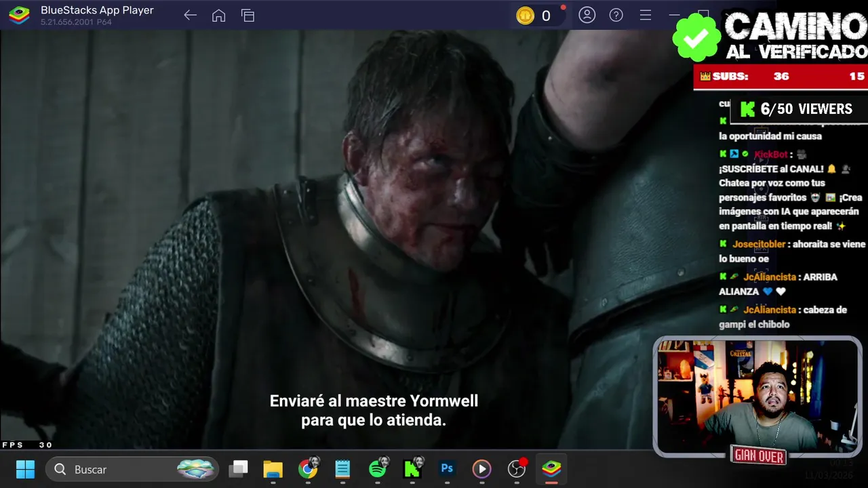Click the 'ahoraita se viene lo bueno oe' message
Viewport: 868px width, 488px height.
click(792, 251)
